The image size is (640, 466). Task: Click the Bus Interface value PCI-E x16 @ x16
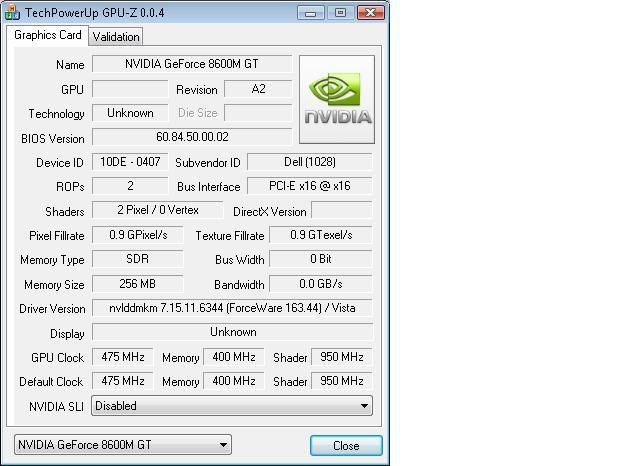310,186
